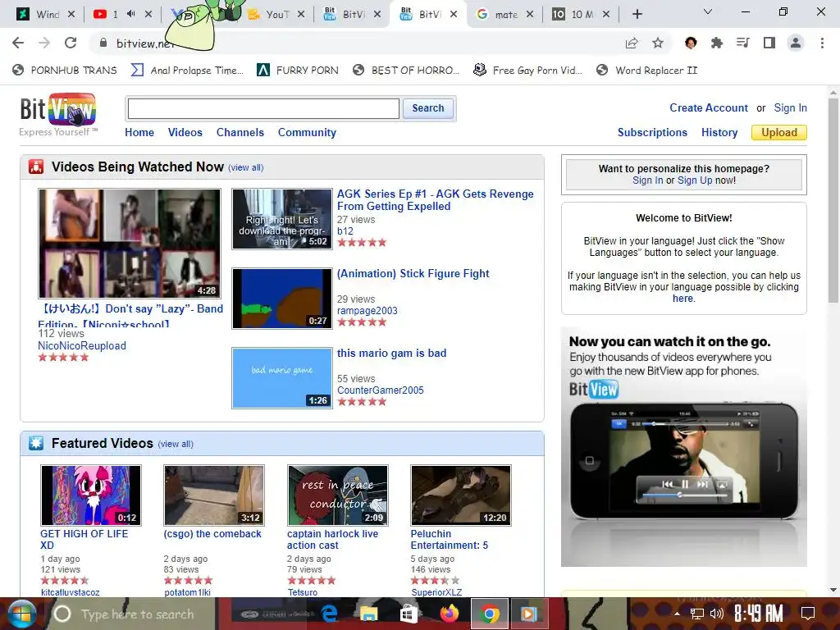Launch Firefox from the taskbar

449,614
